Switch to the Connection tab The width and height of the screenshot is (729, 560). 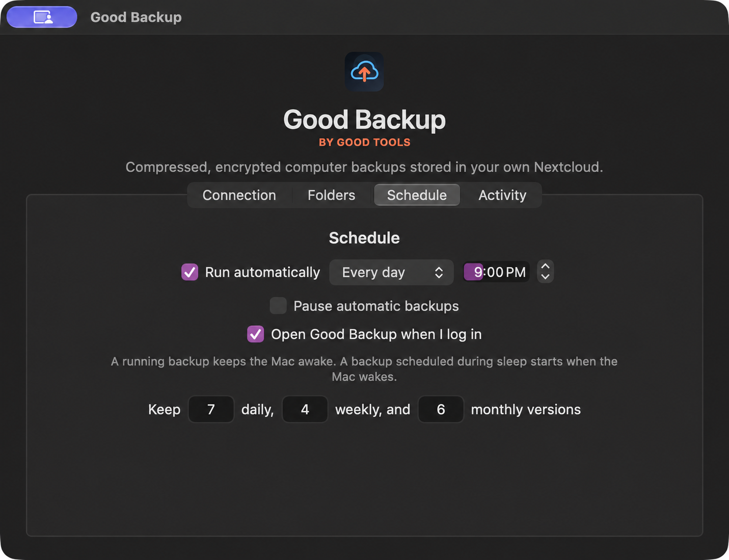pos(239,195)
